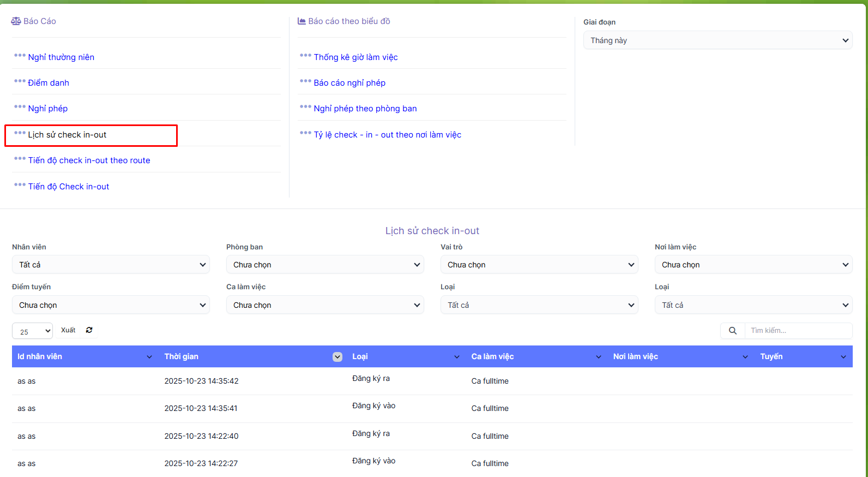Click the chevron in Id nhân viên header

coord(149,357)
